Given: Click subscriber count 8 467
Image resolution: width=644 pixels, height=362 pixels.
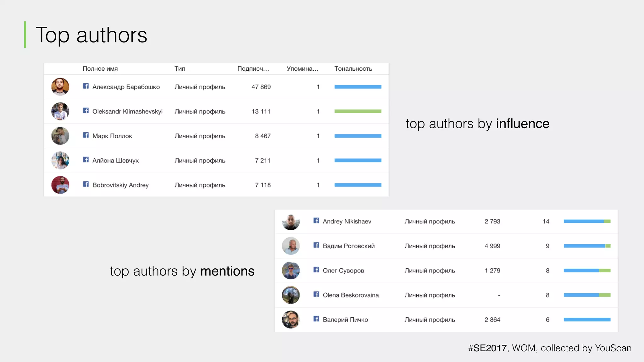Looking at the screenshot, I should point(263,136).
